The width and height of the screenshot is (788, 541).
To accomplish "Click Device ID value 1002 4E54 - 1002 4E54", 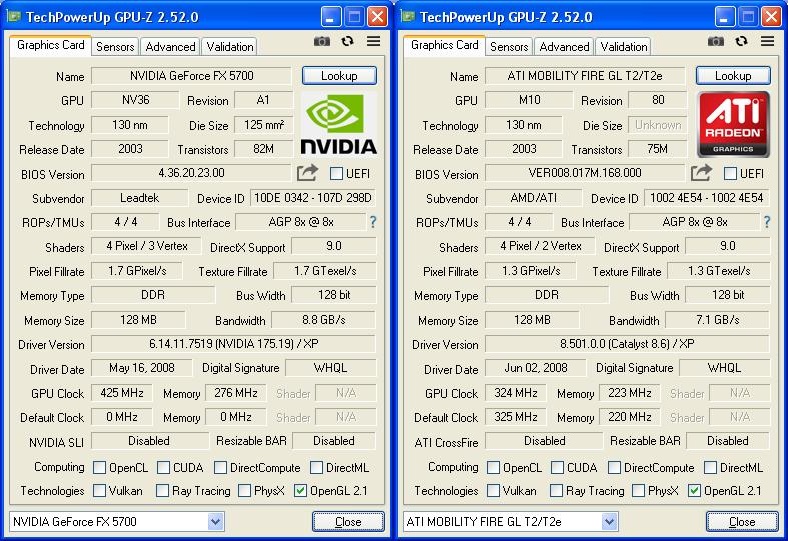I will [707, 198].
